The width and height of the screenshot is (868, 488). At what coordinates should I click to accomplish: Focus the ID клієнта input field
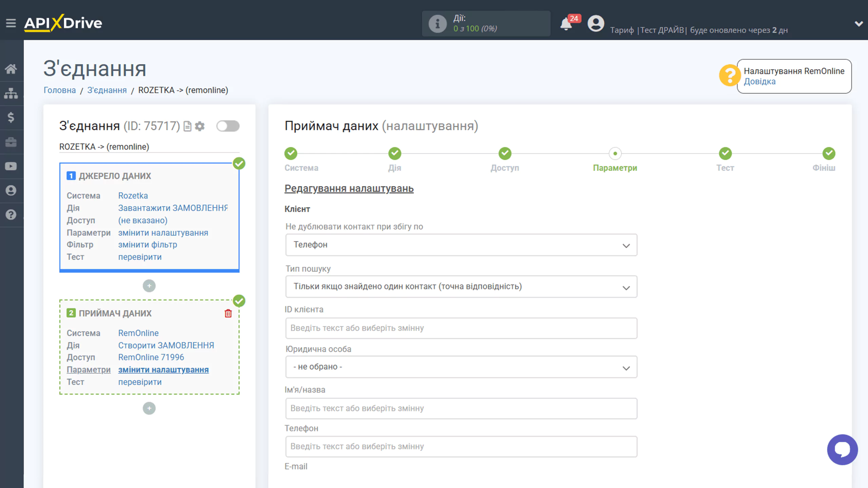pos(461,328)
